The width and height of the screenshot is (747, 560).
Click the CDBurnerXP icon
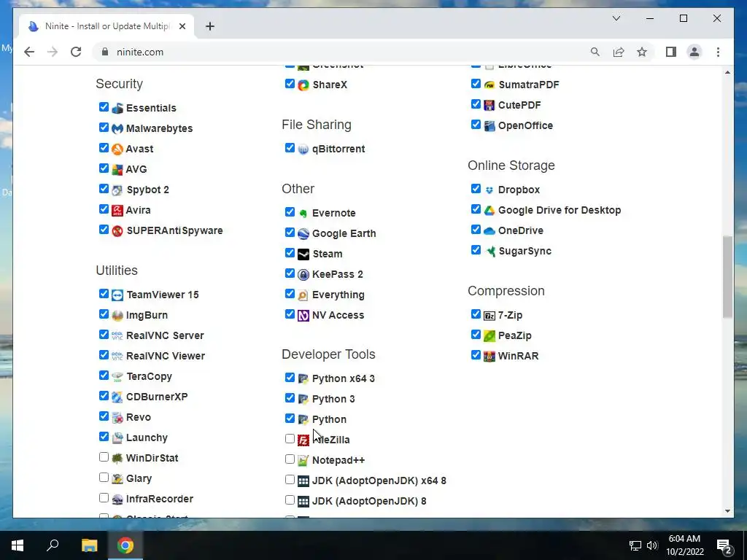tap(117, 397)
